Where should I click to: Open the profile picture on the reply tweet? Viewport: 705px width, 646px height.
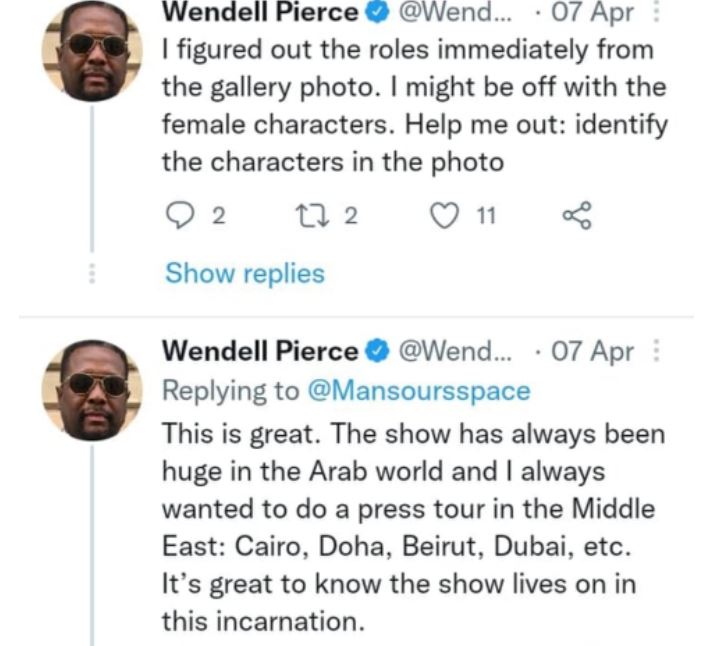[x=92, y=388]
